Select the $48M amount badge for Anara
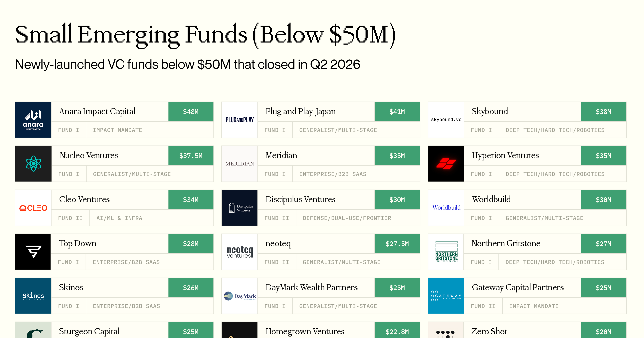The height and width of the screenshot is (338, 644). tap(191, 111)
